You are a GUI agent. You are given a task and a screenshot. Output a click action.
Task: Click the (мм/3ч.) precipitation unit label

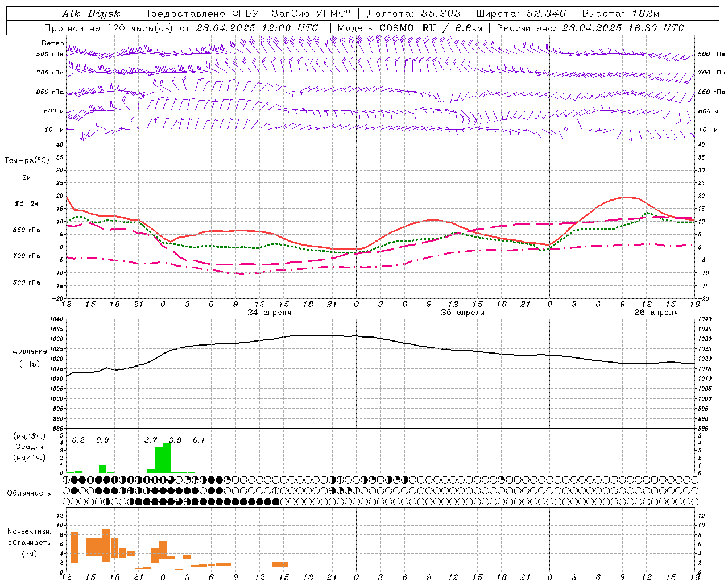coord(30,436)
